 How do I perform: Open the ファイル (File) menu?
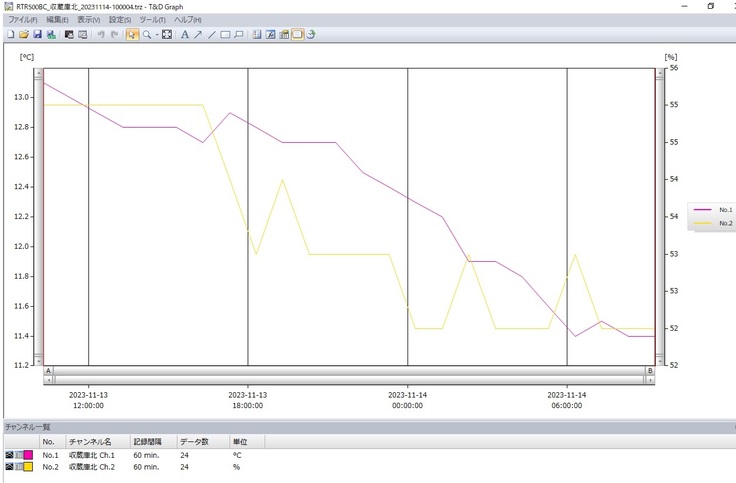point(24,20)
